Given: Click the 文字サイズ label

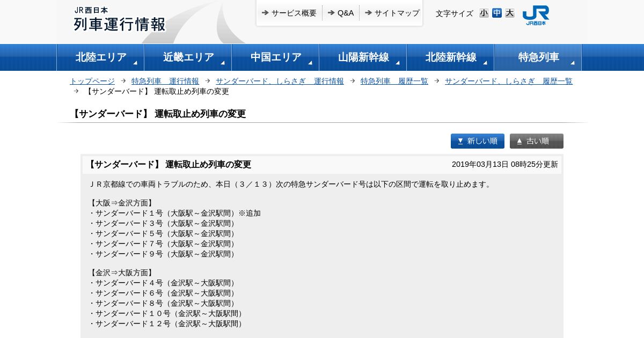Looking at the screenshot, I should 455,13.
